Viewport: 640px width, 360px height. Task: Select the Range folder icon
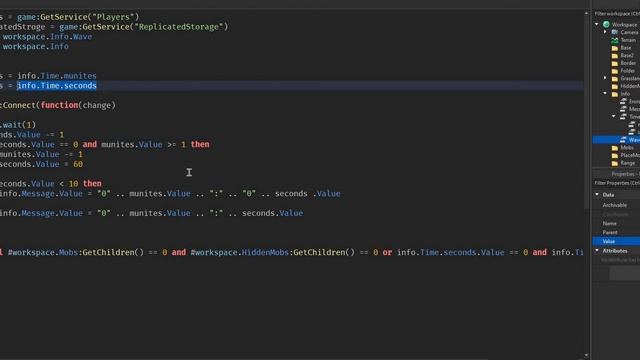pyautogui.click(x=615, y=163)
